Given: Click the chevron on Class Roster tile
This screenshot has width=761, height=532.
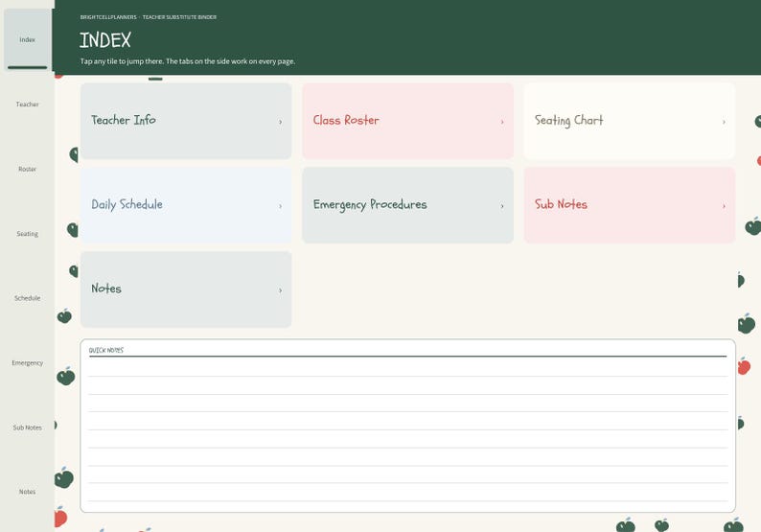Looking at the screenshot, I should click(502, 122).
